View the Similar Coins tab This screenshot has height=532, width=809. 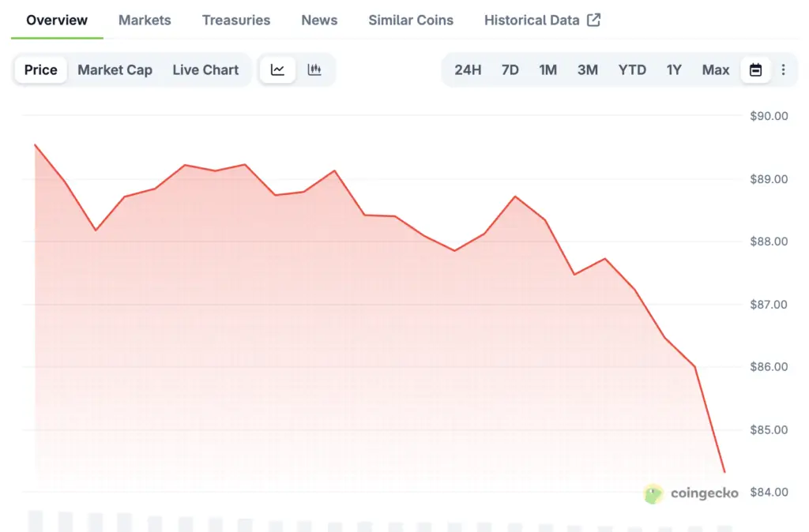pos(411,20)
